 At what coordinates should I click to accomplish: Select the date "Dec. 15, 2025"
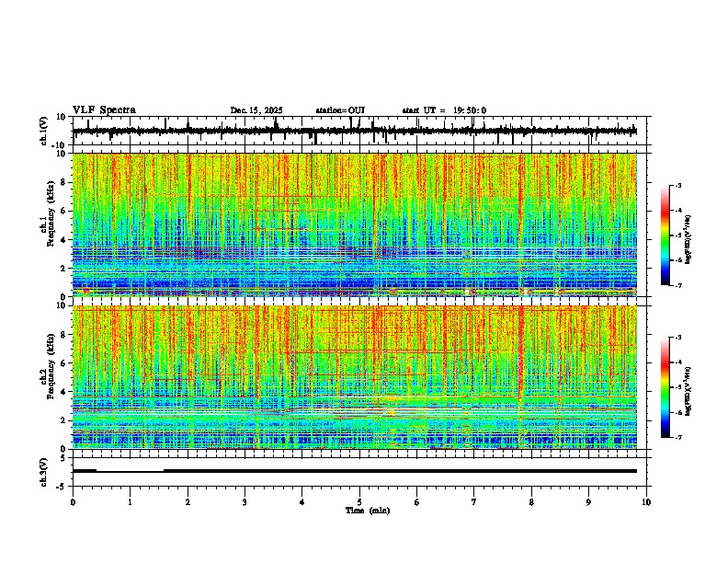pos(256,110)
